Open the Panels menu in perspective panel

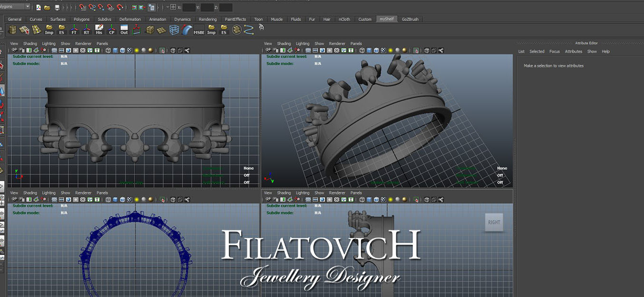356,43
